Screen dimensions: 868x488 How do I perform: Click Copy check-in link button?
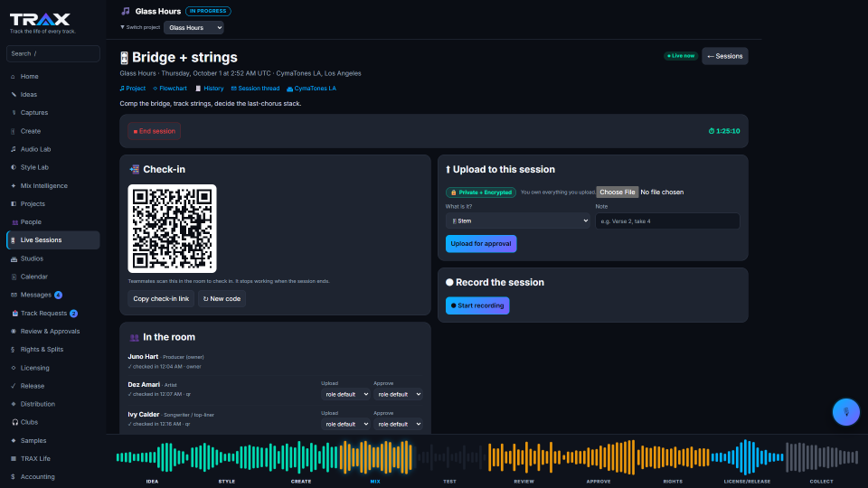pyautogui.click(x=161, y=299)
